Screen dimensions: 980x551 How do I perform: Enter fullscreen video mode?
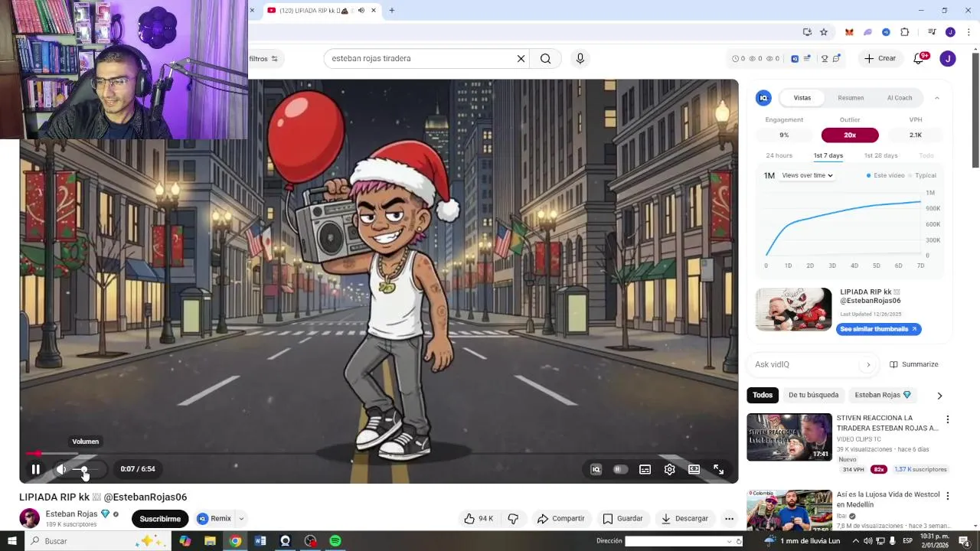[719, 469]
